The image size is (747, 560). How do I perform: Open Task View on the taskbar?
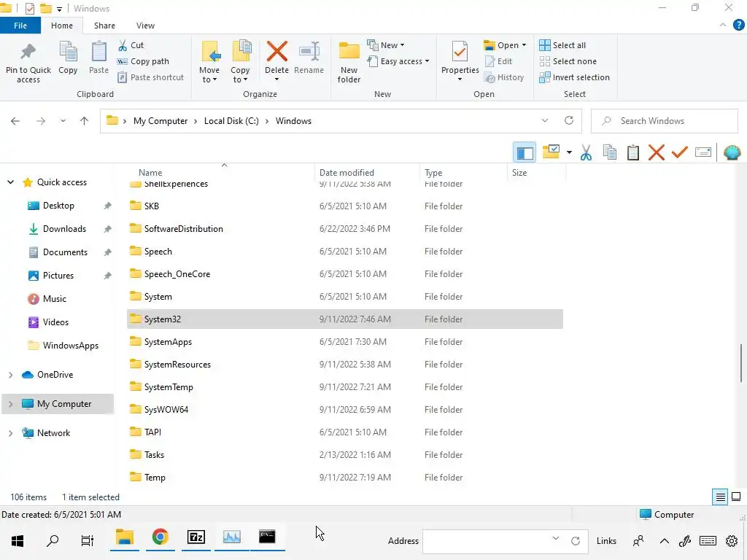[88, 541]
